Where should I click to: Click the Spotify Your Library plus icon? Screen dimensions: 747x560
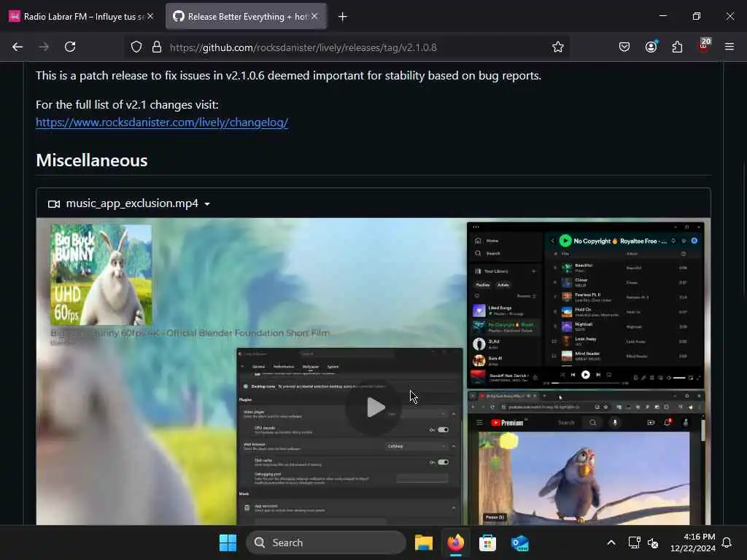(x=533, y=271)
